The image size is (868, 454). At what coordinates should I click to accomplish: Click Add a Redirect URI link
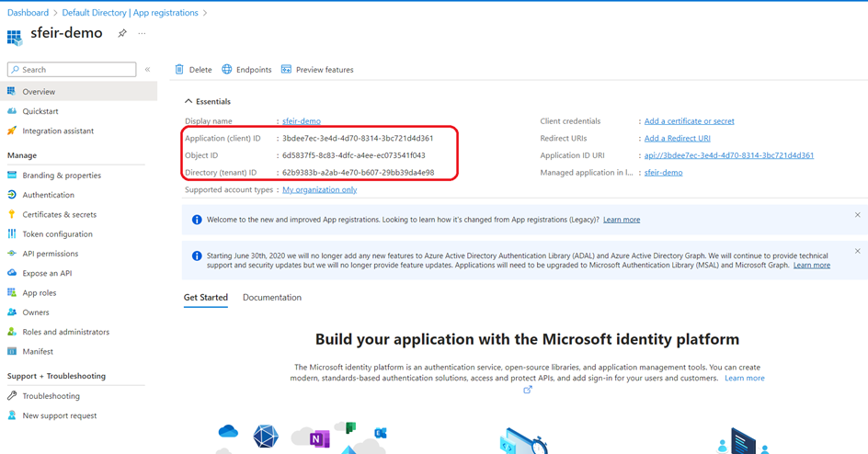click(x=677, y=138)
